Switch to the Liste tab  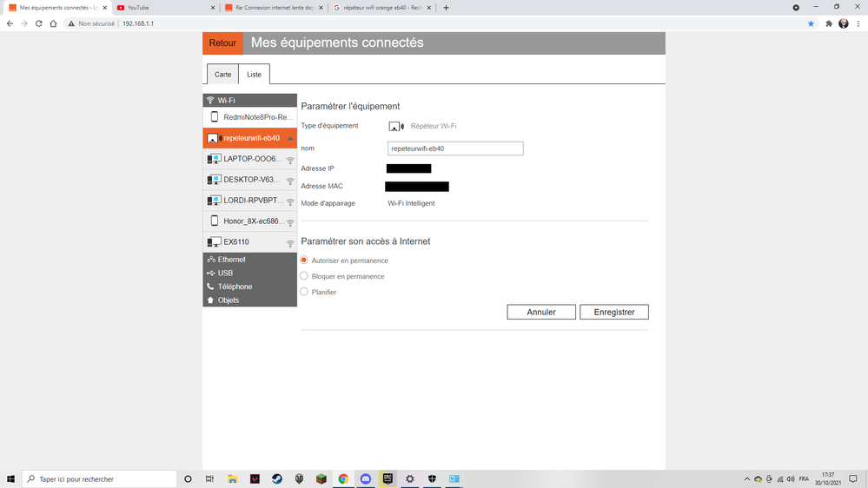(254, 74)
